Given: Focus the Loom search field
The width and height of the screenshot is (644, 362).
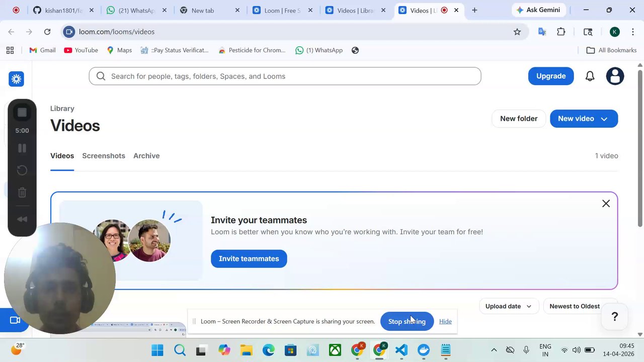Looking at the screenshot, I should [285, 76].
